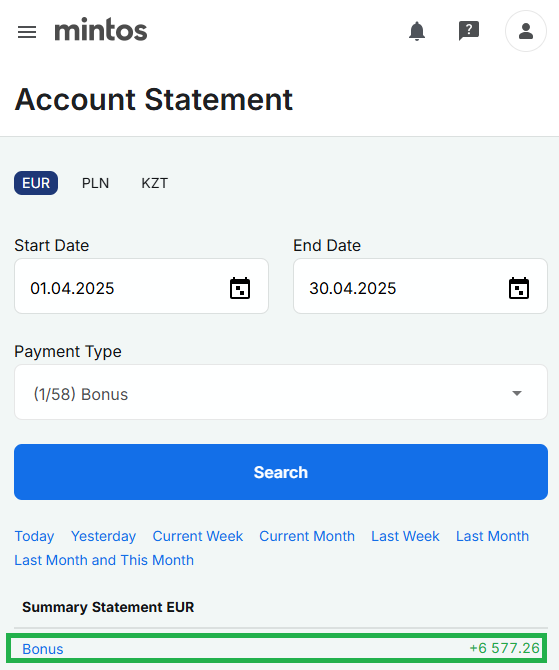Open the hamburger navigation menu
The width and height of the screenshot is (559, 670).
pyautogui.click(x=27, y=32)
